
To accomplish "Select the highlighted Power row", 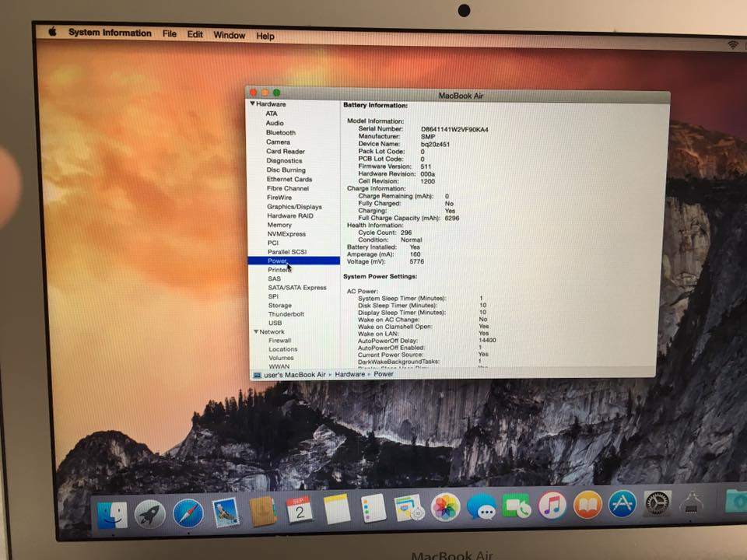I will 294,261.
